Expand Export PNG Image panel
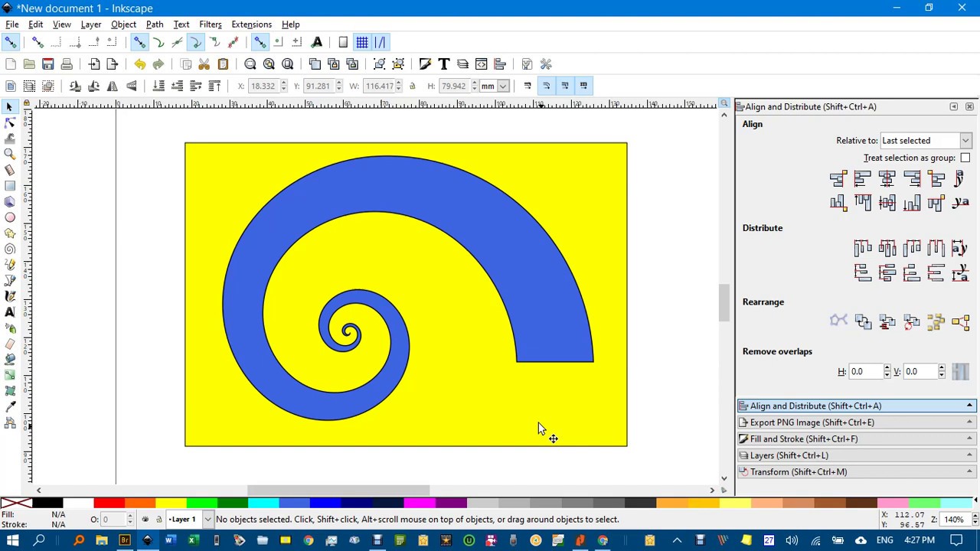The width and height of the screenshot is (980, 551). pyautogui.click(x=858, y=422)
